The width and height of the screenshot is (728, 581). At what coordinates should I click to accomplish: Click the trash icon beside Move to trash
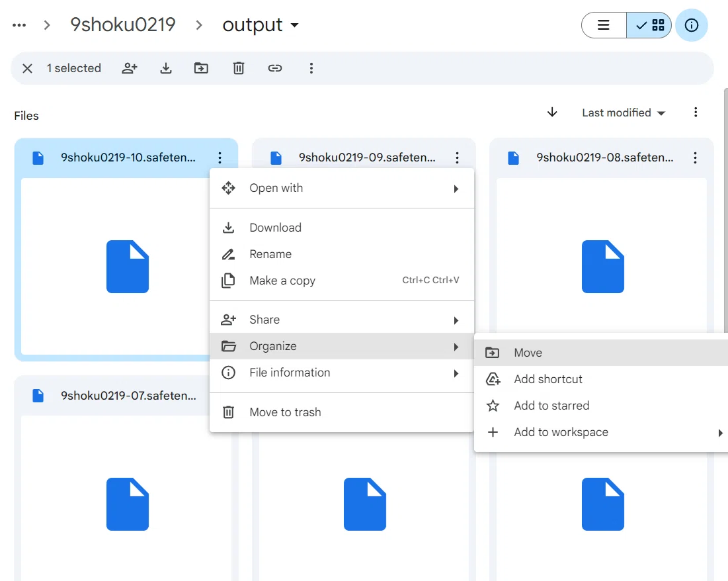[228, 412]
